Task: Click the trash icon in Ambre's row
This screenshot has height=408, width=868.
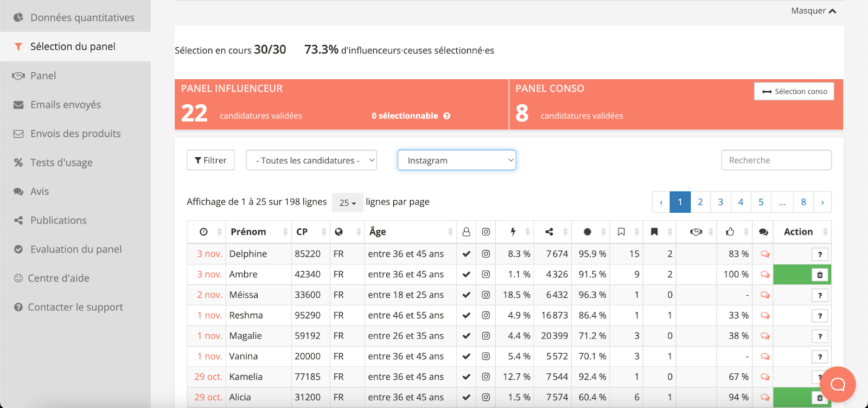Action: coord(820,275)
